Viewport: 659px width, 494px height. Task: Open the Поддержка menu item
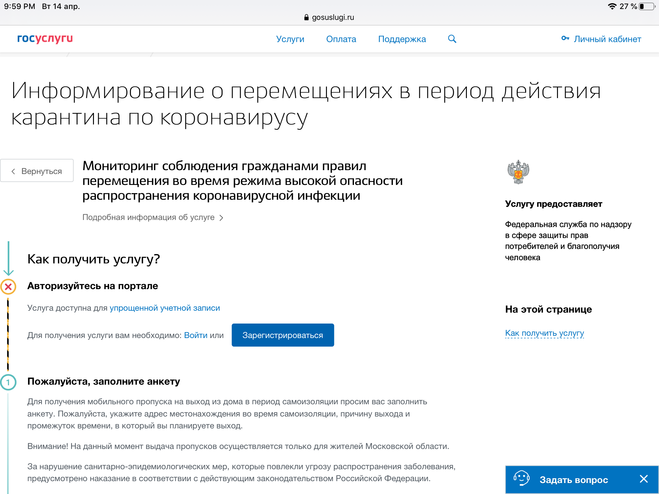click(402, 39)
